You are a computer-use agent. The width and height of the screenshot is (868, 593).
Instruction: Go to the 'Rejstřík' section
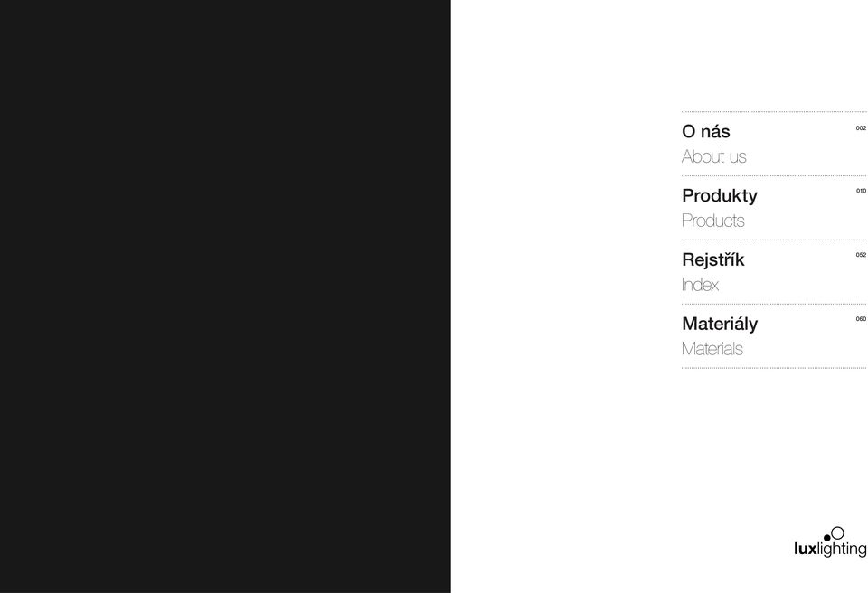click(x=713, y=259)
